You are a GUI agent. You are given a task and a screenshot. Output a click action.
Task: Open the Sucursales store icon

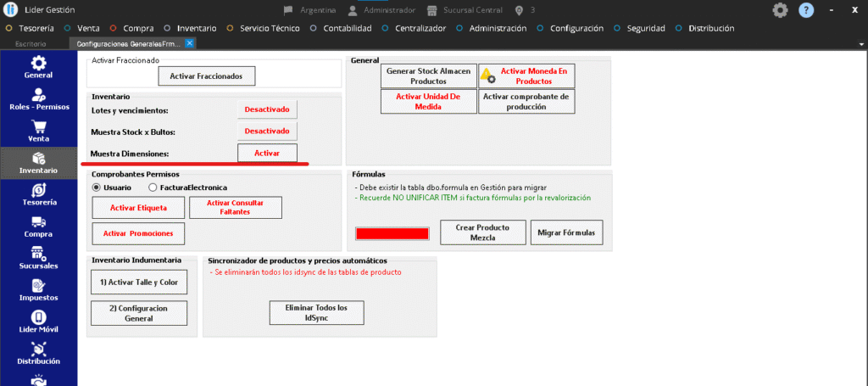pos(38,258)
